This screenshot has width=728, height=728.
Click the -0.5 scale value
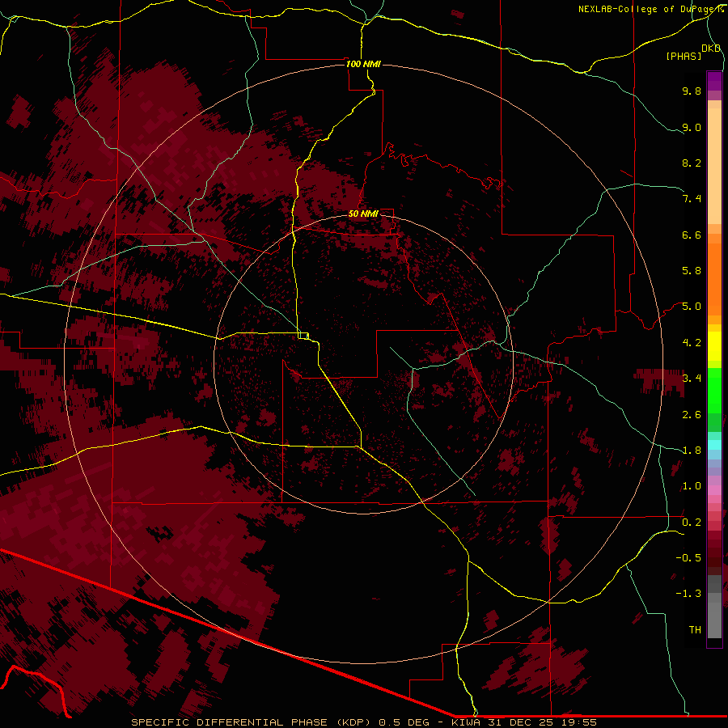pyautogui.click(x=688, y=558)
